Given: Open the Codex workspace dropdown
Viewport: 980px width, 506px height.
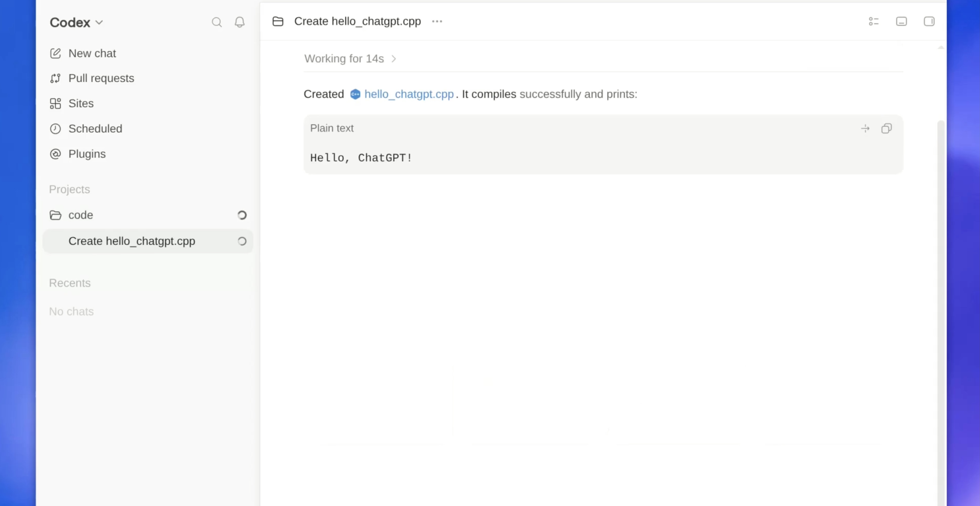Looking at the screenshot, I should [76, 23].
